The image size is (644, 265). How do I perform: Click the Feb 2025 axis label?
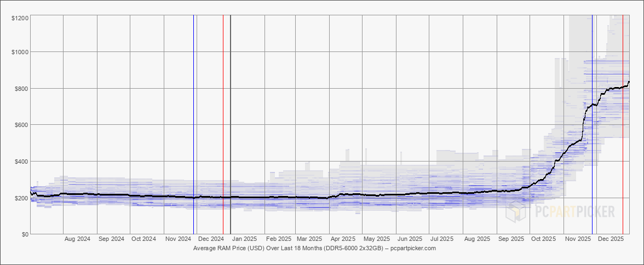[x=279, y=239]
